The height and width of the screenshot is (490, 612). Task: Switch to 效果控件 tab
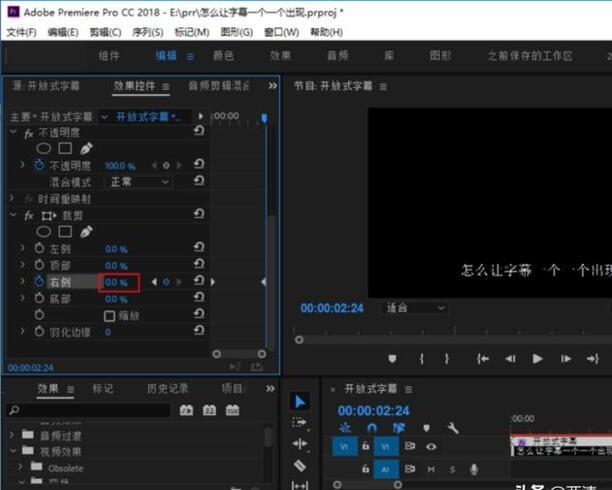pos(134,86)
